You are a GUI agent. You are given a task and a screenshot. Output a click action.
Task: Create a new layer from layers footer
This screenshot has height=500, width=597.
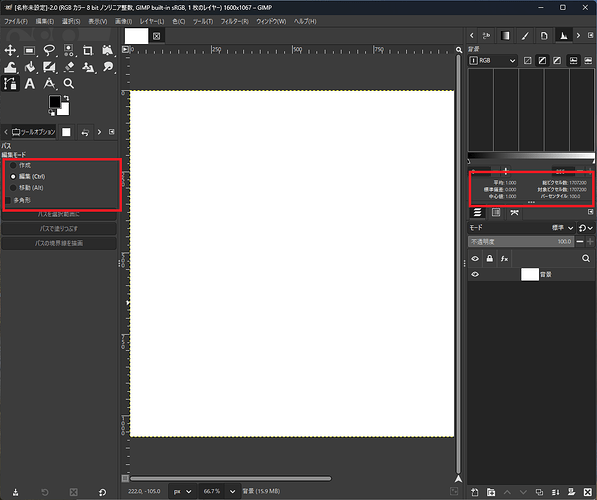click(474, 492)
